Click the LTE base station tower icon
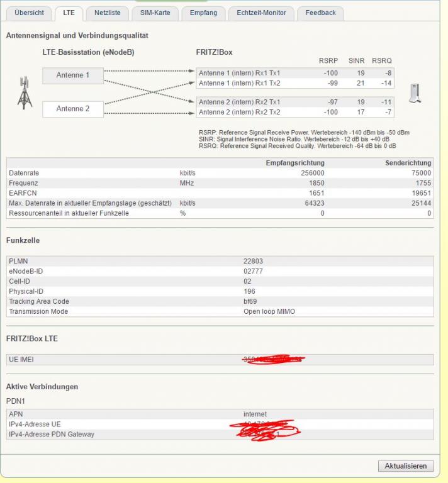This screenshot has height=483, width=448. coord(25,93)
